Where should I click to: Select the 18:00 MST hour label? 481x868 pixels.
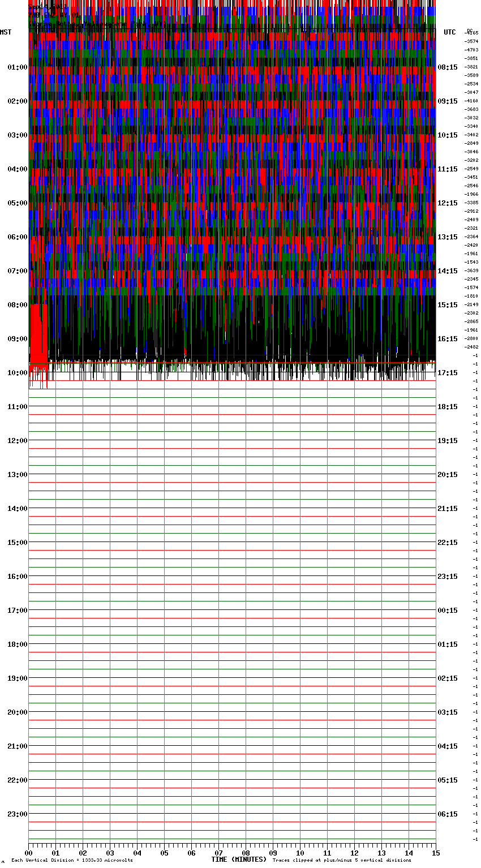coord(18,644)
